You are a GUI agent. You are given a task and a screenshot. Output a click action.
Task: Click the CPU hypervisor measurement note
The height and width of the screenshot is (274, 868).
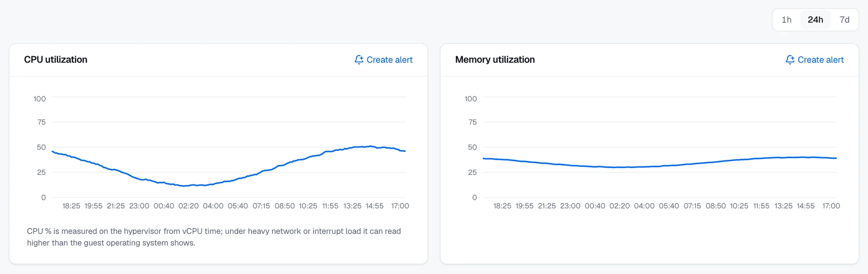pos(214,237)
